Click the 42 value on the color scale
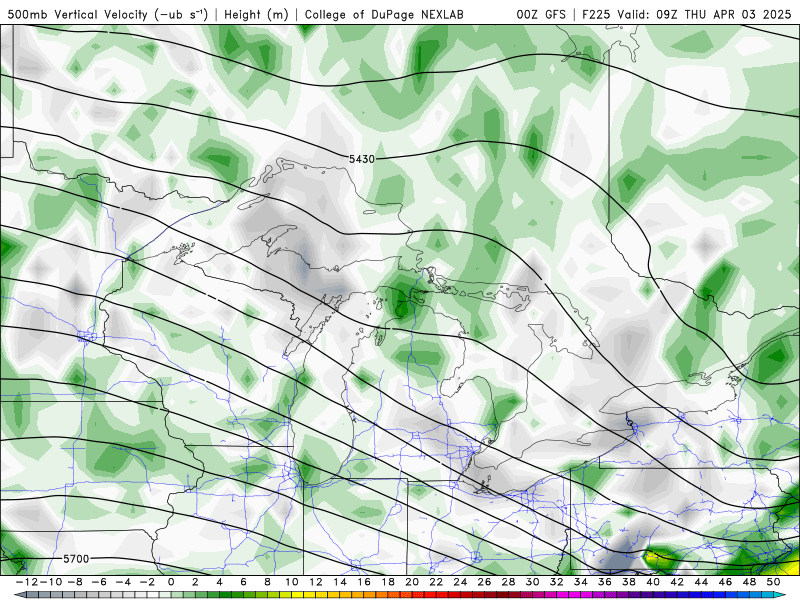Viewport: 800px width, 600px height. 677,582
